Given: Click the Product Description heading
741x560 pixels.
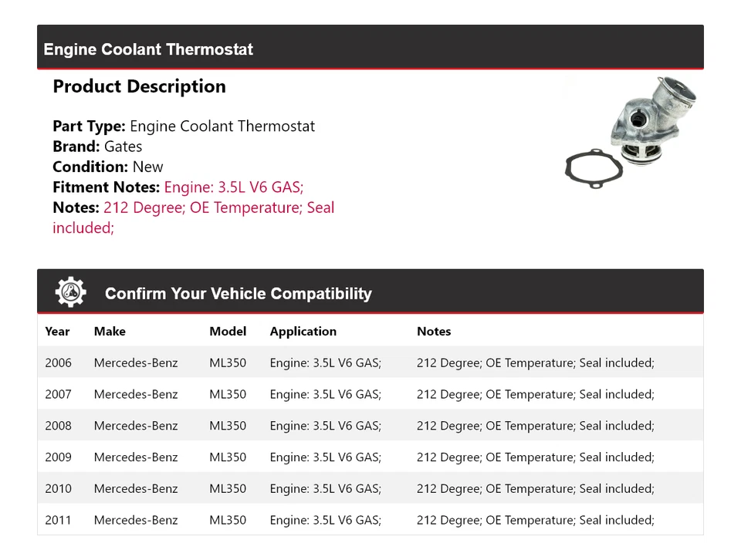Looking at the screenshot, I should (x=139, y=86).
